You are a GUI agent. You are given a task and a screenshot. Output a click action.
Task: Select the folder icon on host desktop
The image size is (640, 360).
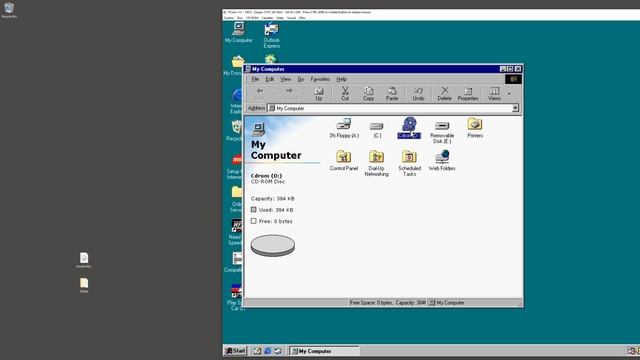(84, 285)
